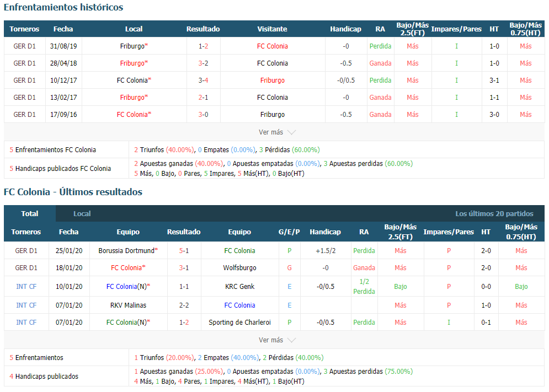Click the G/E/P column header
Viewport: 549px width, 392px height.
click(x=289, y=232)
